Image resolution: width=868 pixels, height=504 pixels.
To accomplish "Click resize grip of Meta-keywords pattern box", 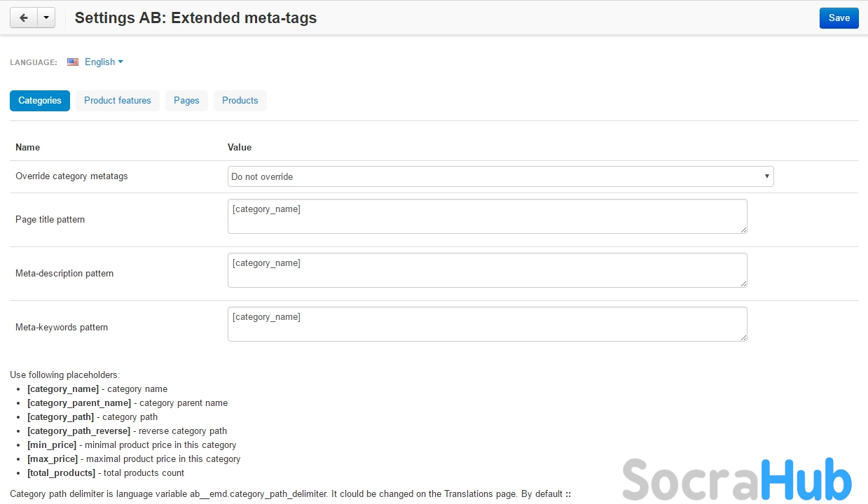I will point(743,337).
